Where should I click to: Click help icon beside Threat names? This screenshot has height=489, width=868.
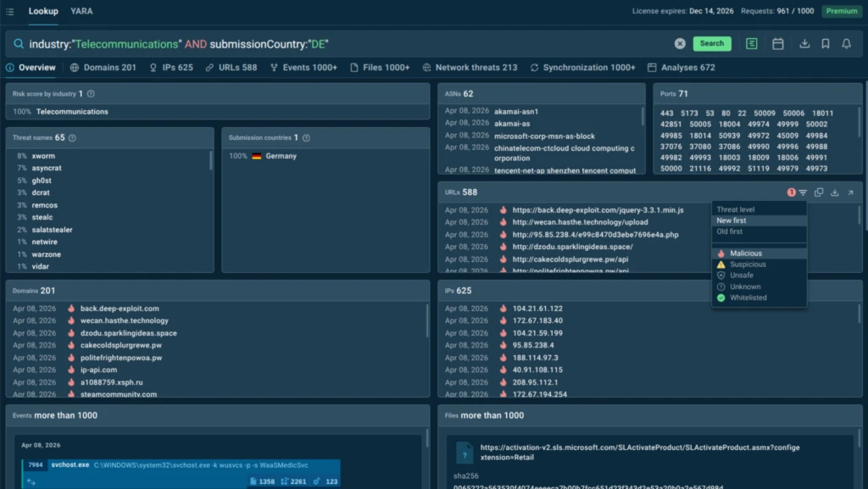[72, 137]
